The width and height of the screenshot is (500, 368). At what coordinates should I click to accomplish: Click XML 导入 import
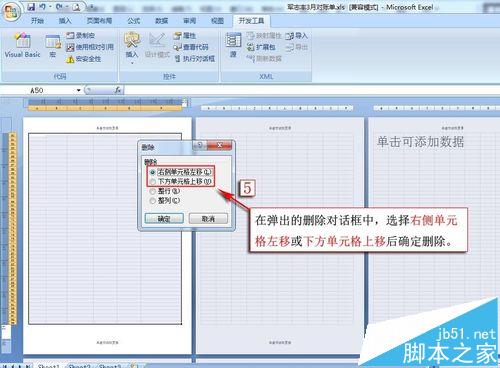tap(297, 35)
